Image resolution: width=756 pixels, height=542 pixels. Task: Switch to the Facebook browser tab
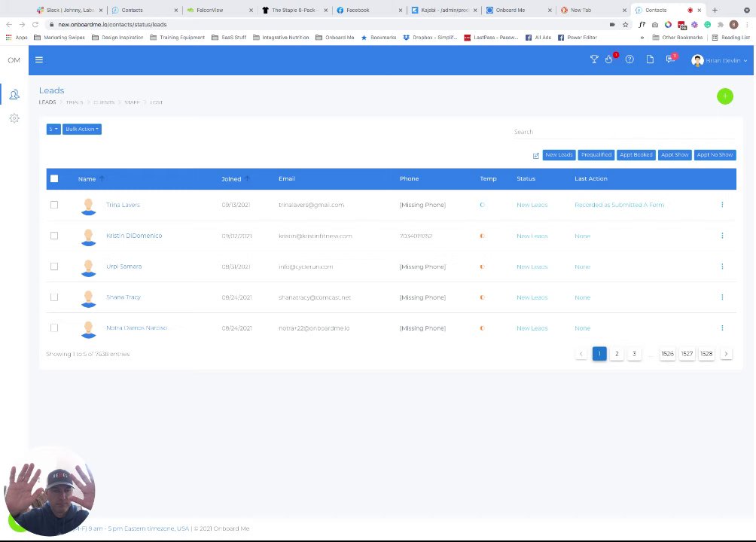pos(369,10)
